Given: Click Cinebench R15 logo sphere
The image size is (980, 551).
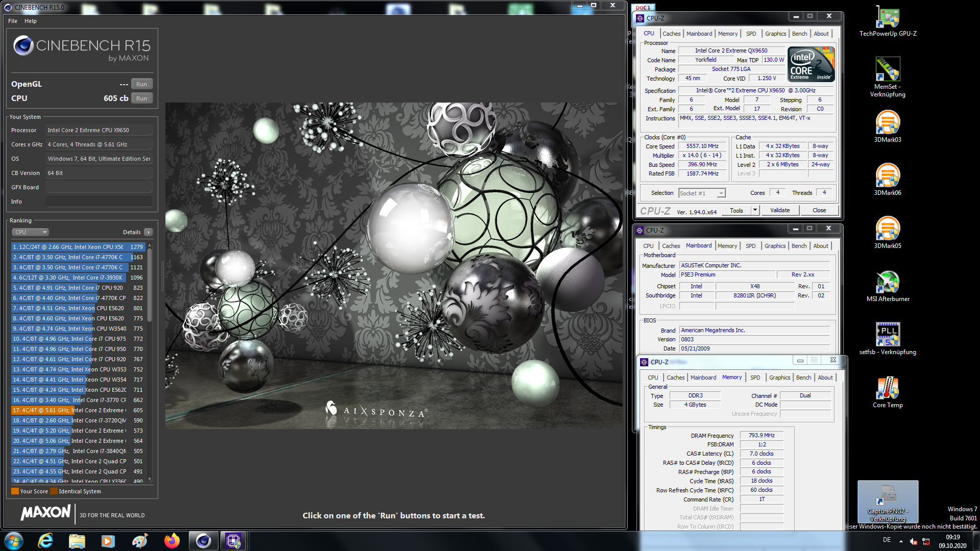Looking at the screenshot, I should (23, 45).
